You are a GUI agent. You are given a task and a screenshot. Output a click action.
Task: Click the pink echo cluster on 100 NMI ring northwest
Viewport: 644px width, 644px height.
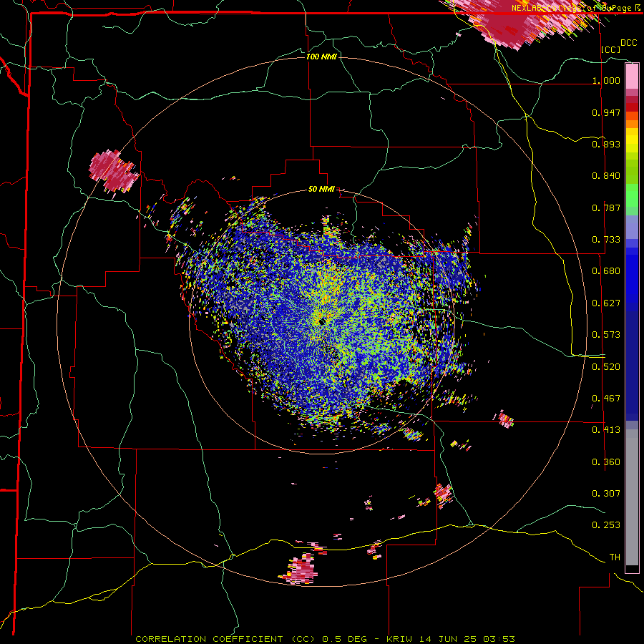(x=114, y=171)
